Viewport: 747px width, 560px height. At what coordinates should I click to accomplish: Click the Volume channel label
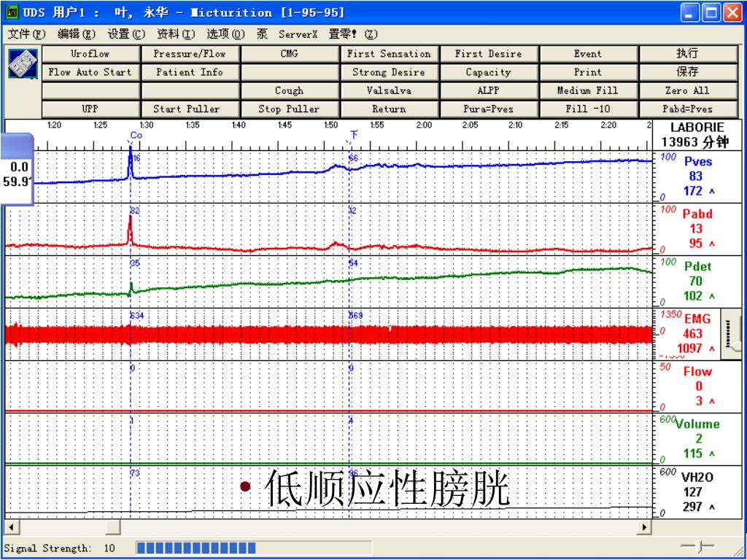click(x=697, y=424)
